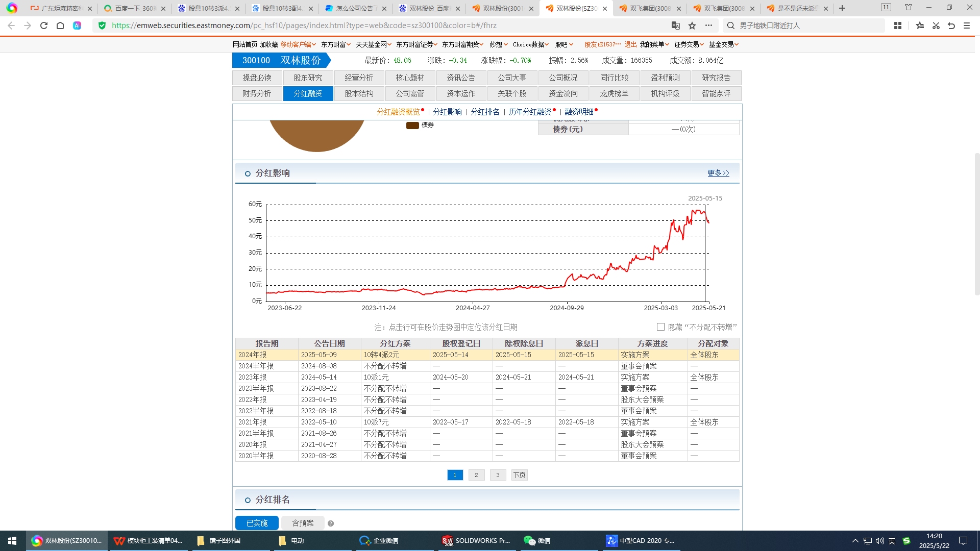This screenshot has height=551, width=980.
Task: Open Windows notification center icon
Action: coord(963,541)
